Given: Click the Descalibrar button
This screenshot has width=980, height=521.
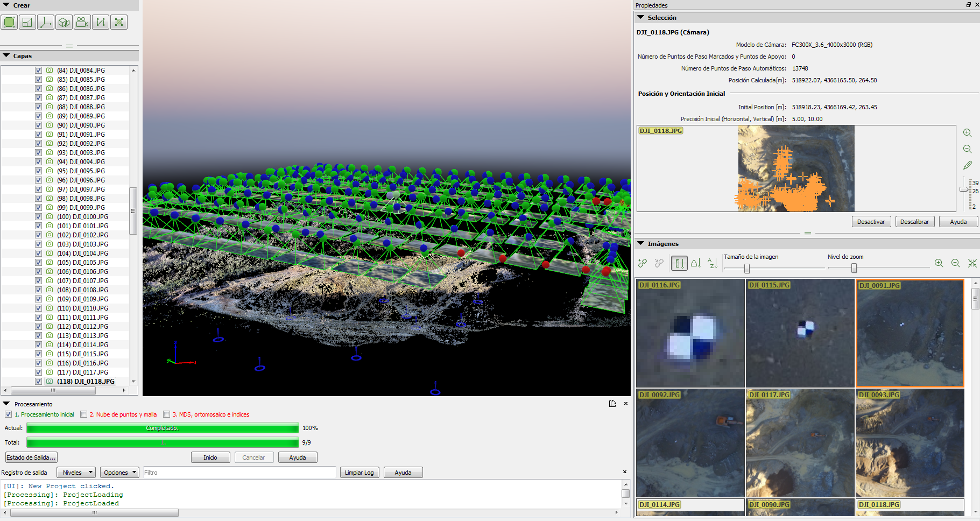Looking at the screenshot, I should coord(914,222).
